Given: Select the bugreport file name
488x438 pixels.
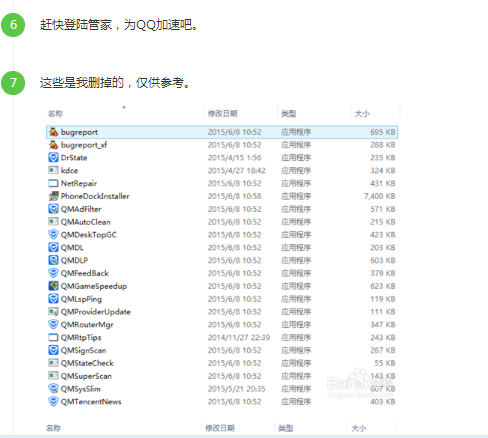Looking at the screenshot, I should 79,132.
